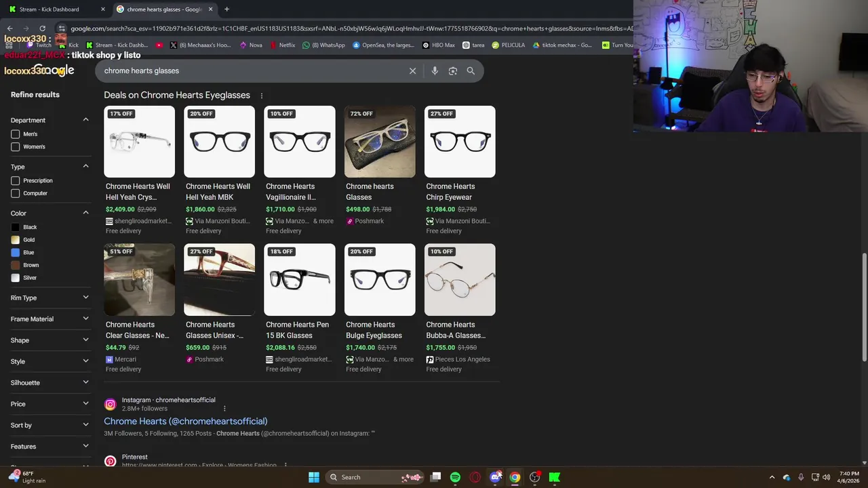Image resolution: width=868 pixels, height=488 pixels.
Task: Open the PELICULA bookmark
Action: coord(509,45)
